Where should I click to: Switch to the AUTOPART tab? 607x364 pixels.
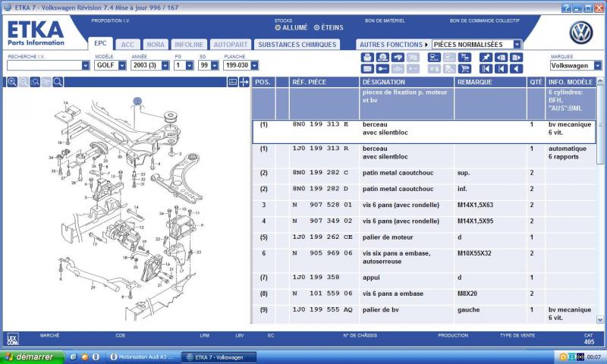click(231, 45)
